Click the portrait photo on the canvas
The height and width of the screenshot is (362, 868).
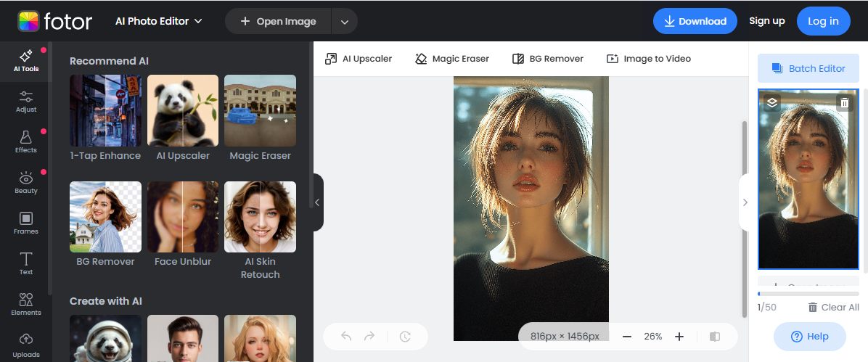pos(531,209)
